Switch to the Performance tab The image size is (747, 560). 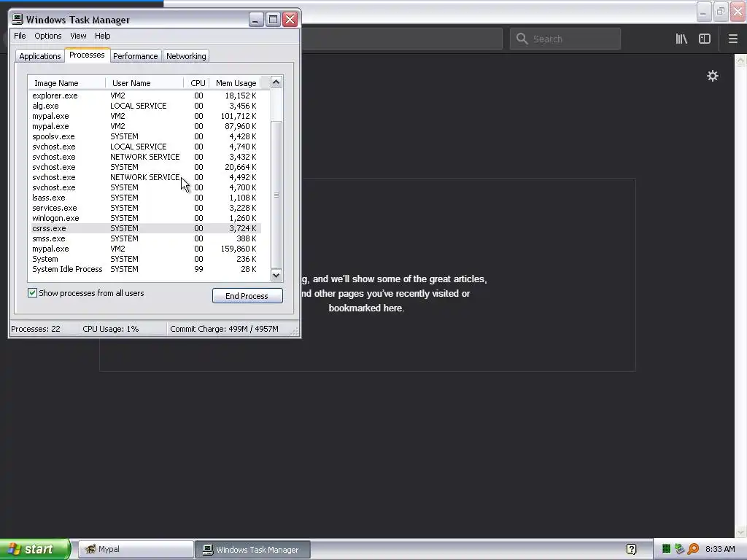tap(135, 56)
